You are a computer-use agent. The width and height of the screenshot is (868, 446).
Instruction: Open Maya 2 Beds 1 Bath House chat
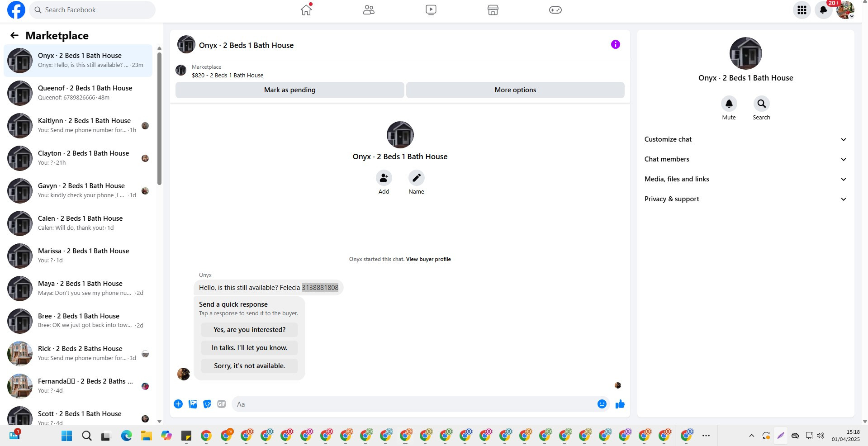78,289
